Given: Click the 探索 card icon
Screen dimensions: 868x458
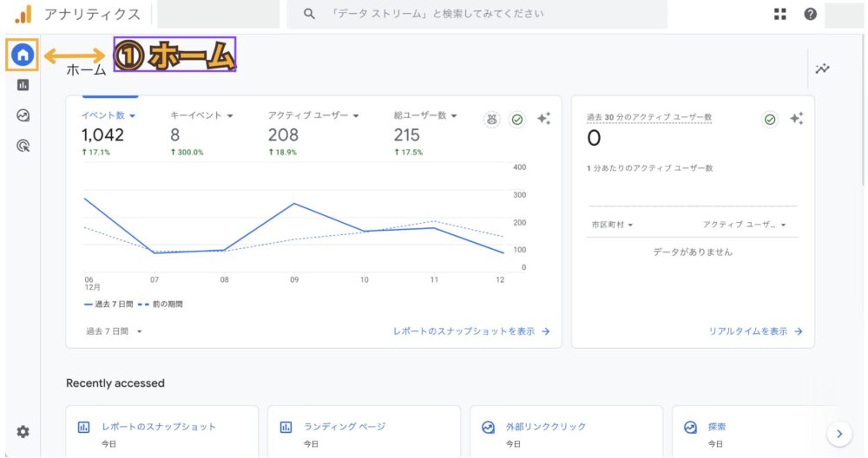Looking at the screenshot, I should (690, 427).
